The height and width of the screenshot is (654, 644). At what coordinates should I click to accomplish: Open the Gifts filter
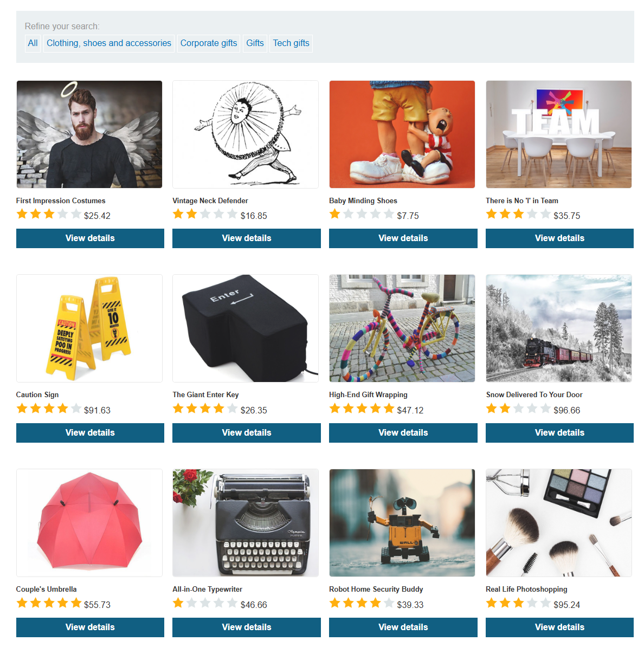255,43
